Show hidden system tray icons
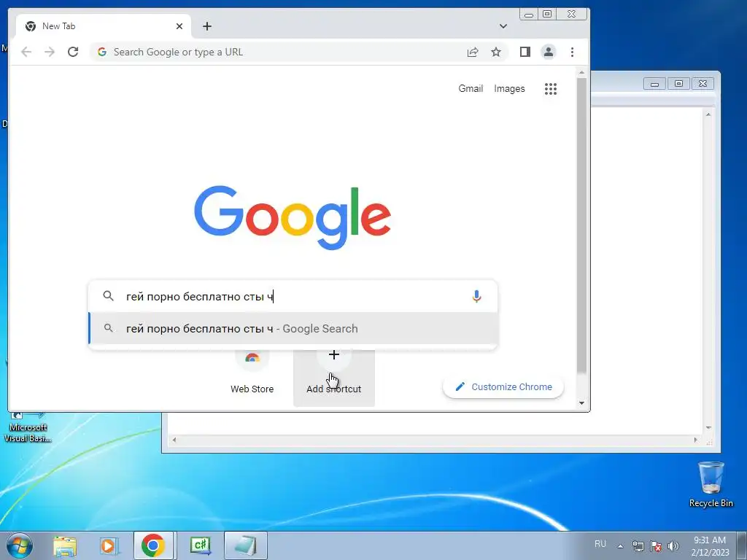 tap(620, 546)
